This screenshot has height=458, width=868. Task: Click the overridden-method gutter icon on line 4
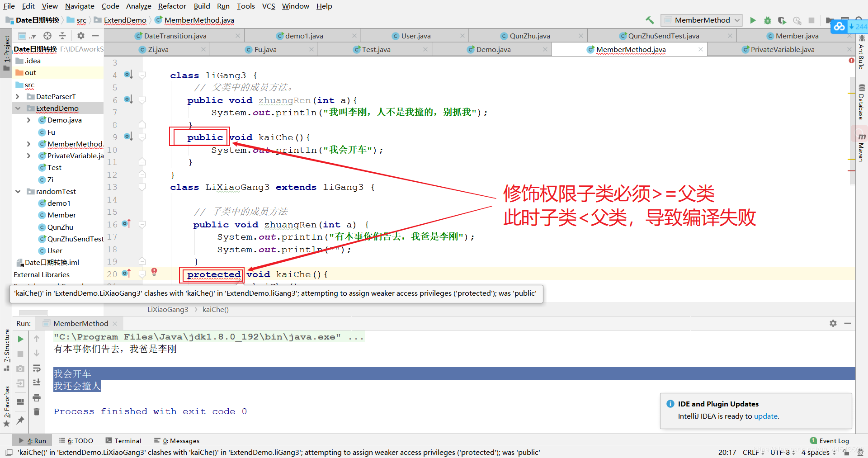(128, 75)
